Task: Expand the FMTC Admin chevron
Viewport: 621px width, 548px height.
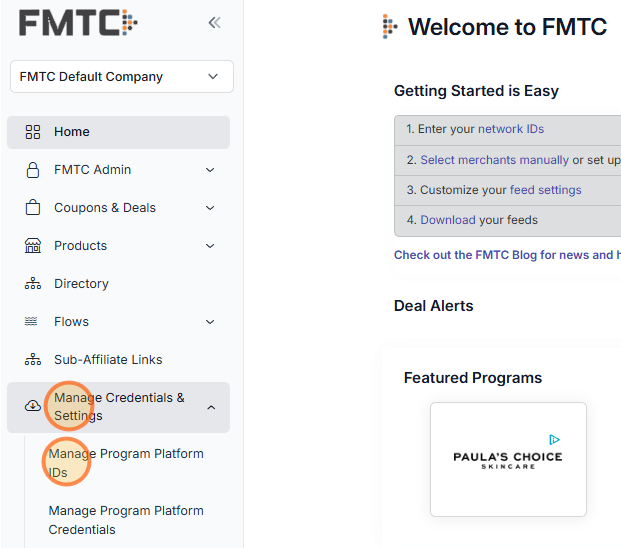Action: [210, 170]
